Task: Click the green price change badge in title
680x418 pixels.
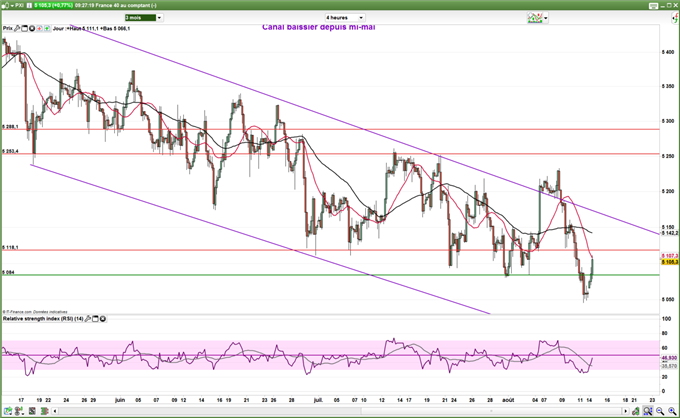Action: click(53, 5)
